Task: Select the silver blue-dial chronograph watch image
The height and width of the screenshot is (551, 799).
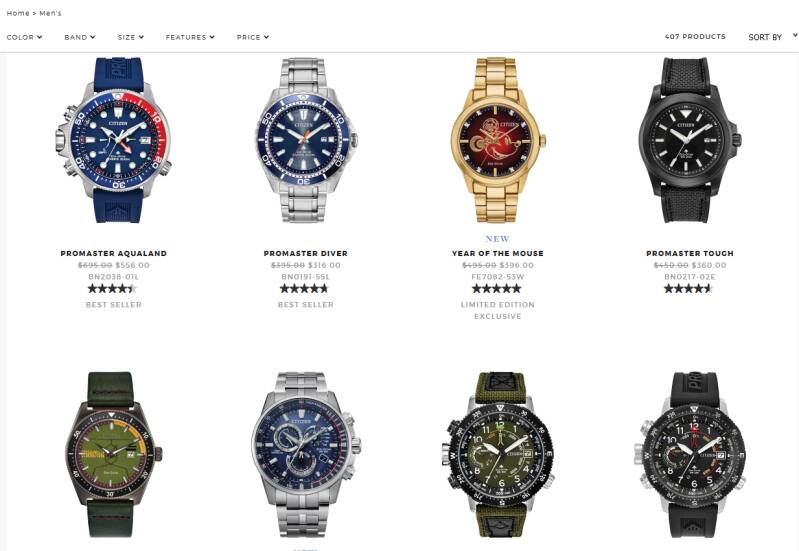Action: pyautogui.click(x=306, y=454)
